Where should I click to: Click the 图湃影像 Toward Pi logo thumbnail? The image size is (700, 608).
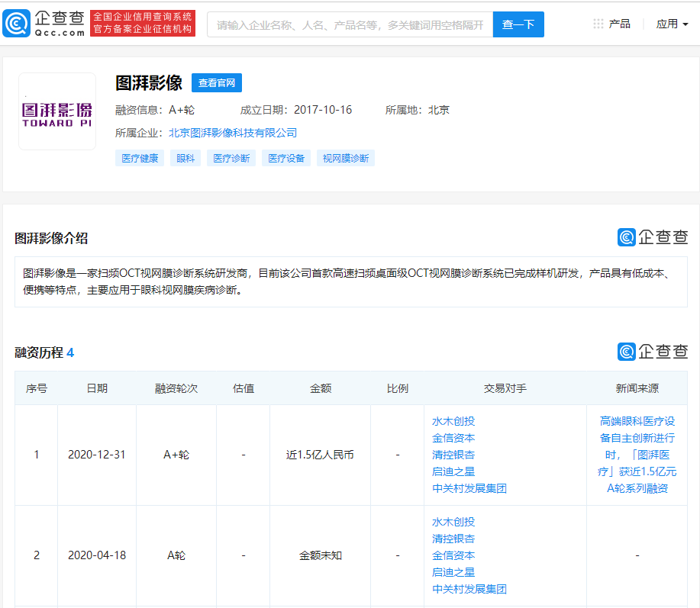57,111
